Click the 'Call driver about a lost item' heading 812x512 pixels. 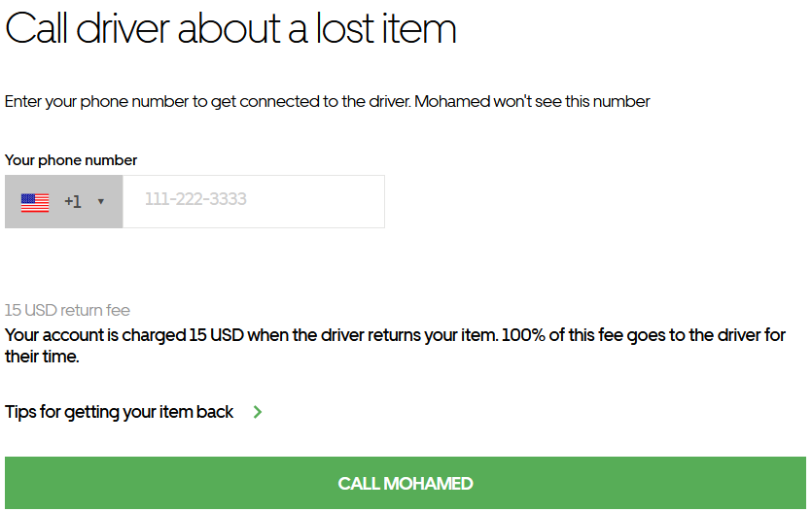pos(230,28)
